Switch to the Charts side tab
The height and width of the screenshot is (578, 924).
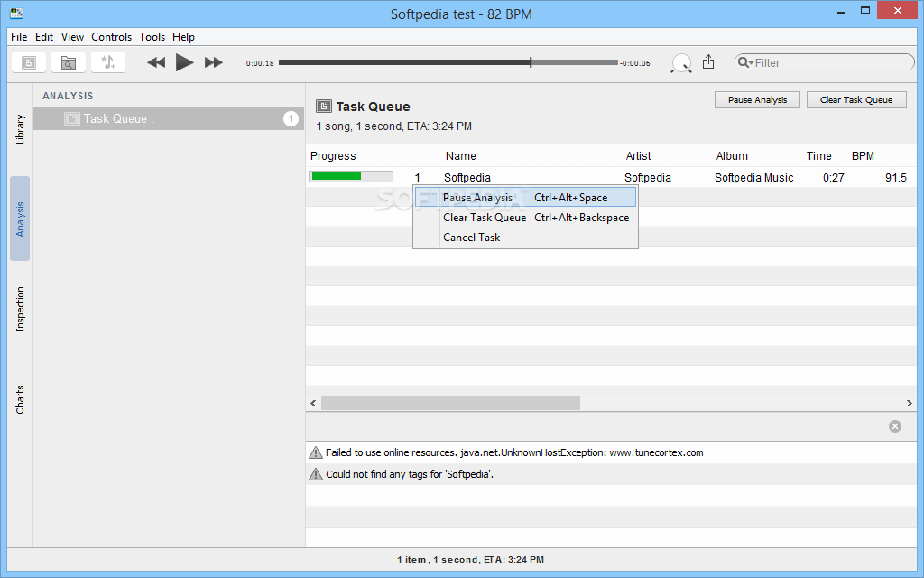coord(20,399)
